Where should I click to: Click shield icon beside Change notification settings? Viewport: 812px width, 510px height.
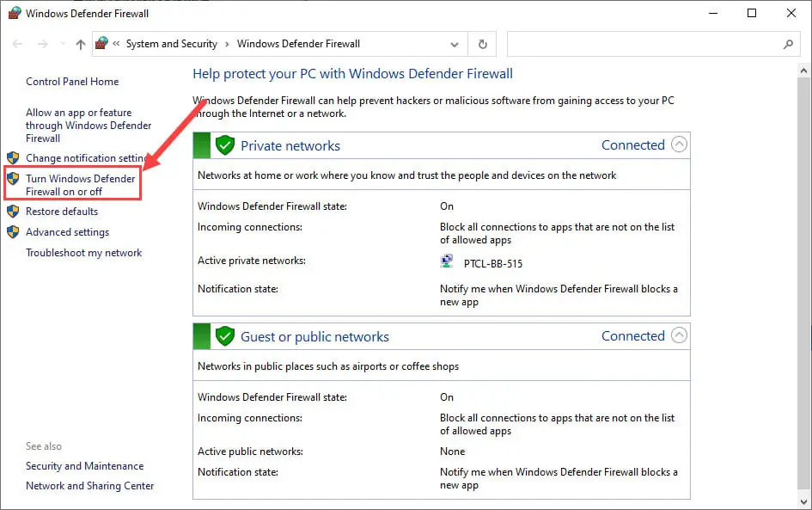pos(13,158)
